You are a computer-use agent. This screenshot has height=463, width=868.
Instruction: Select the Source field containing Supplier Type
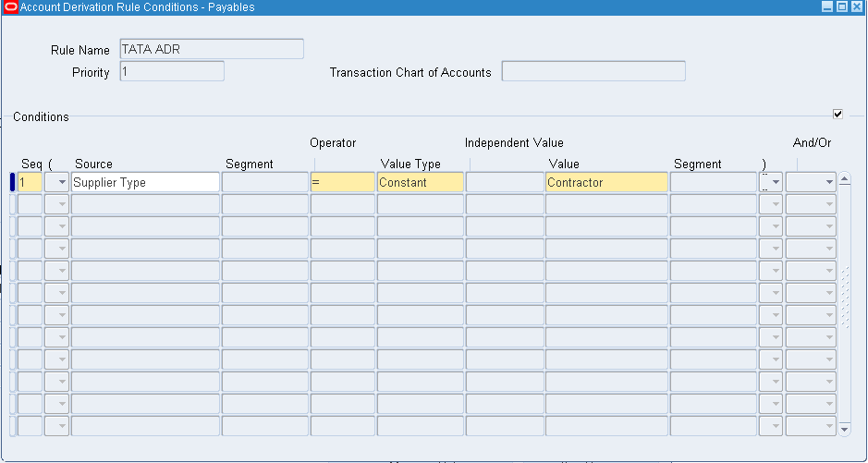(145, 183)
